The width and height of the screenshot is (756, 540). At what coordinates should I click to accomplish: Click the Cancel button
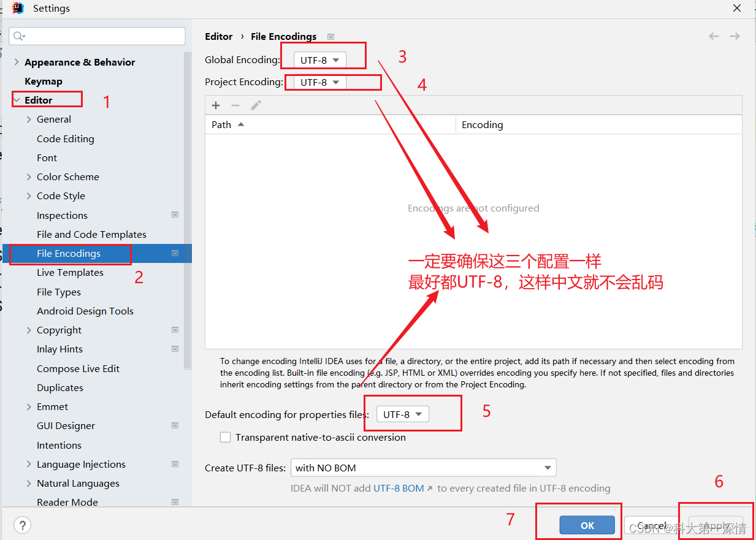(x=651, y=525)
